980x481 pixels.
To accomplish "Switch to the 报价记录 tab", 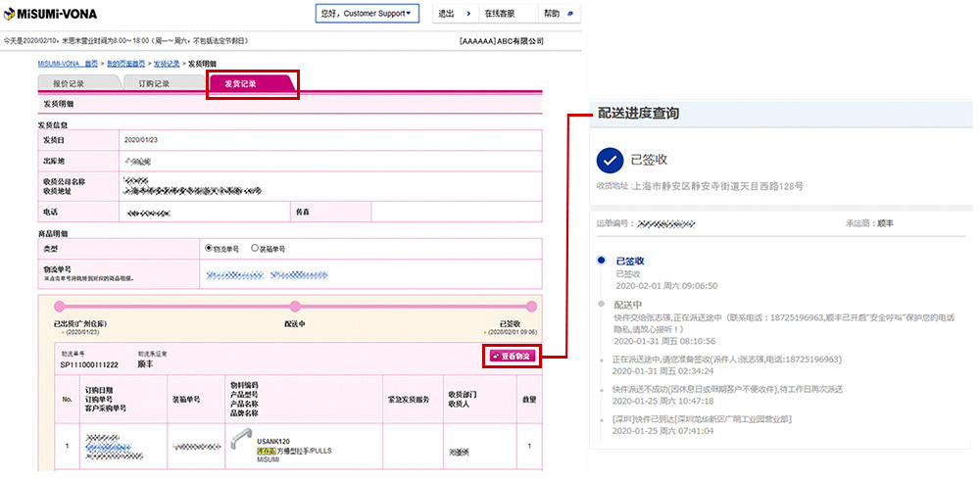I will pyautogui.click(x=76, y=83).
